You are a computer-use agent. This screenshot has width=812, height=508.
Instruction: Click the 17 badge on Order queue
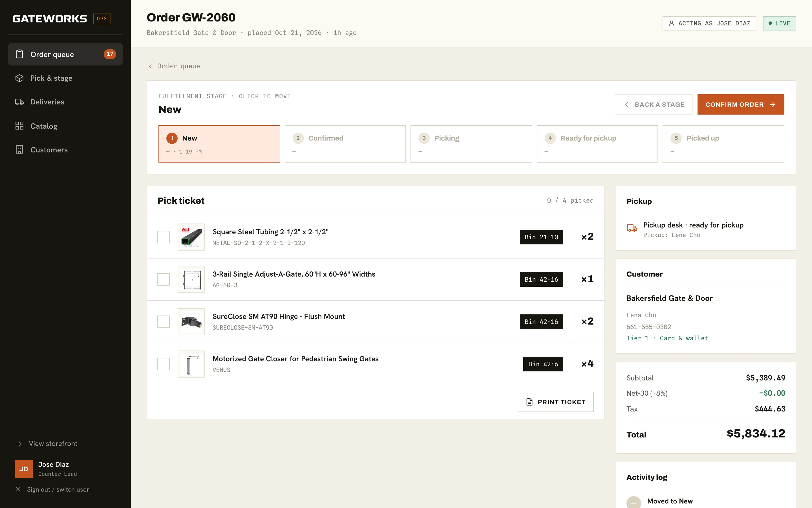[110, 54]
